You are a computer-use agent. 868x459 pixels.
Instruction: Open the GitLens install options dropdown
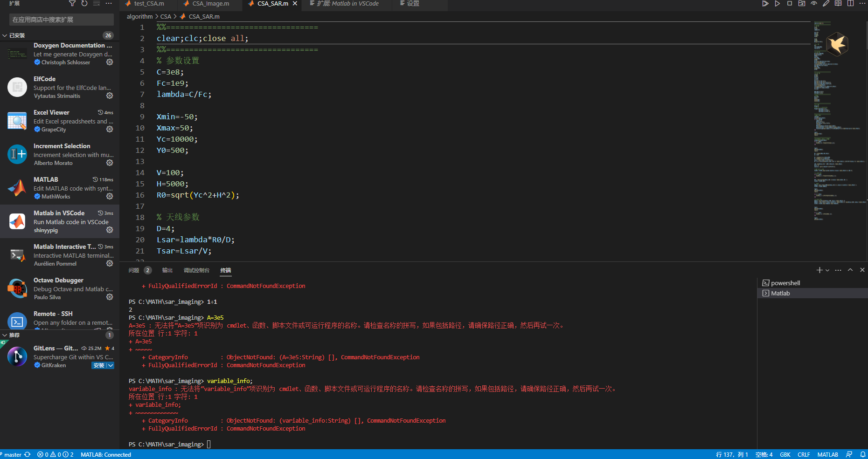(111, 365)
